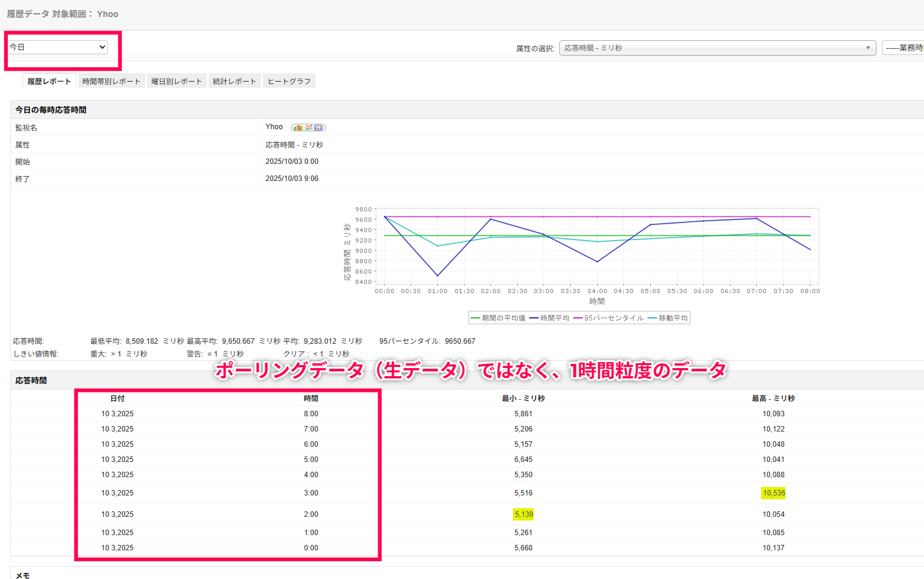Open the 業務時間 dropdown at the right edge
Image resolution: width=924 pixels, height=579 pixels.
click(x=903, y=48)
